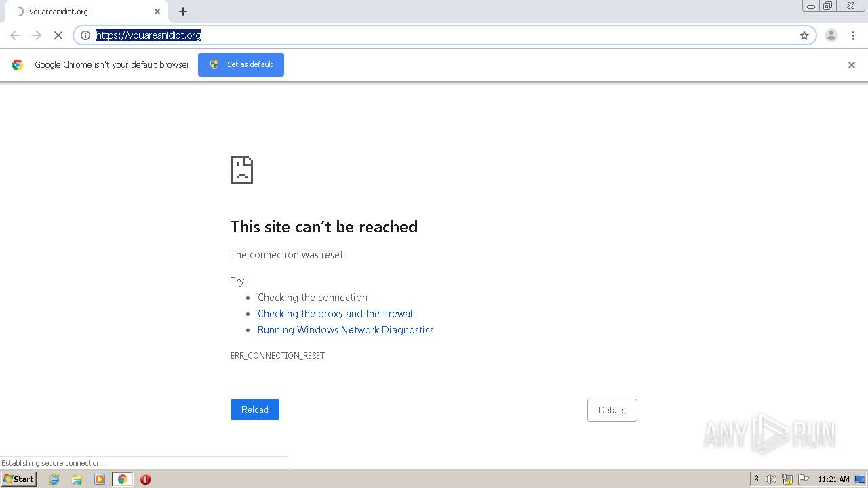Click the back navigation arrow
Viewport: 868px width, 488px height.
pos(15,35)
